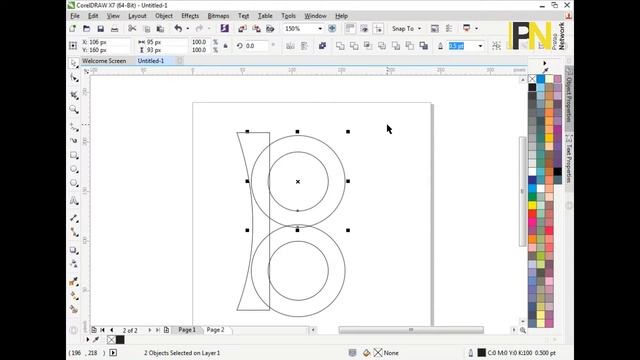Click the Weld shaping icon
640x360 pixels.
(x=340, y=46)
